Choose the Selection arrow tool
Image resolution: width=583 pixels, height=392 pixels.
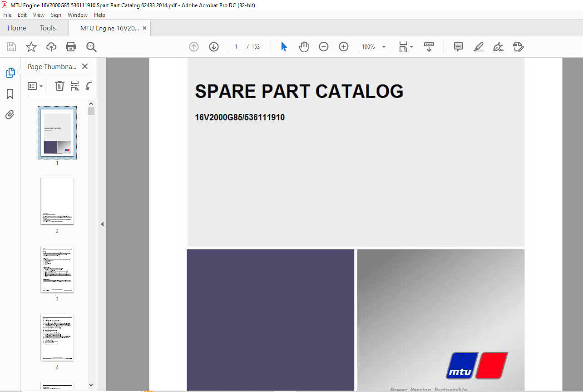(284, 47)
